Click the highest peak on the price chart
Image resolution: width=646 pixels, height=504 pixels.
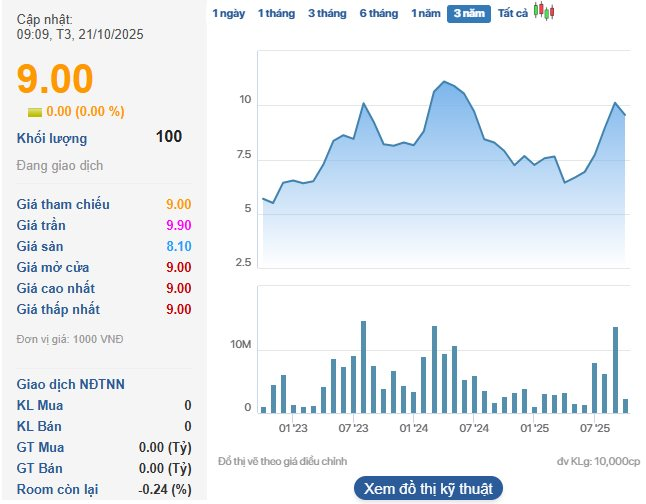444,82
